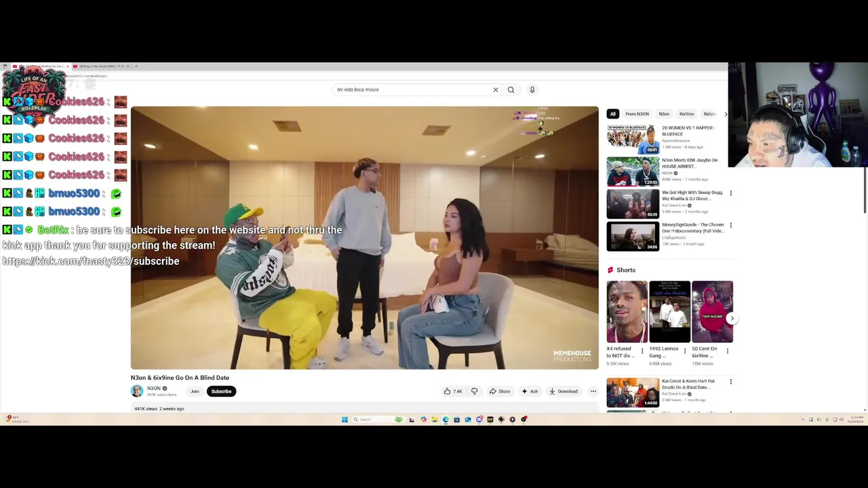Dislike the video with thumbs down
Viewport: 868px width, 488px height.
pos(475,391)
